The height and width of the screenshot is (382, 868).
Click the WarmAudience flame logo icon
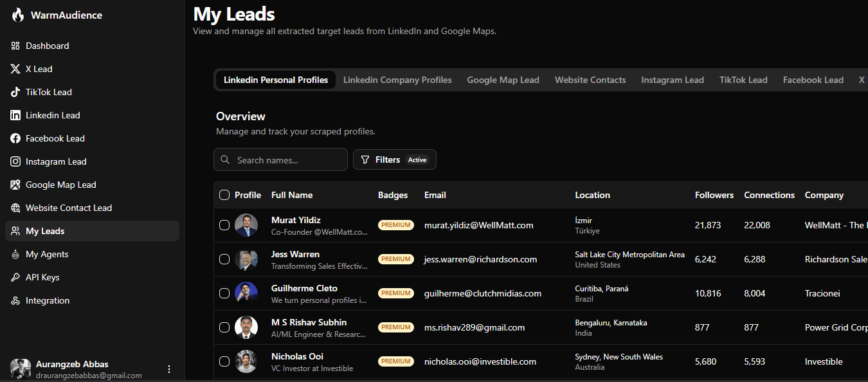click(18, 15)
